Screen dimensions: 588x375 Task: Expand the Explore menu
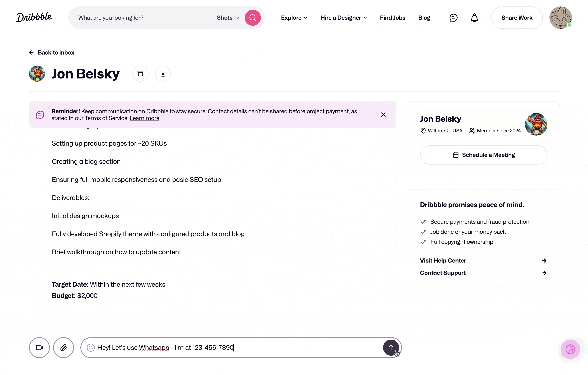(x=294, y=18)
